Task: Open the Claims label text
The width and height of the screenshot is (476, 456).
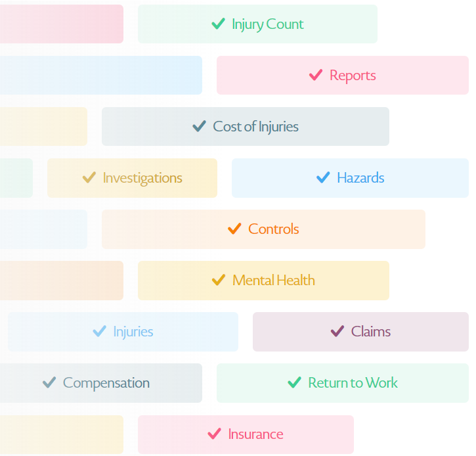Action: pyautogui.click(x=371, y=331)
